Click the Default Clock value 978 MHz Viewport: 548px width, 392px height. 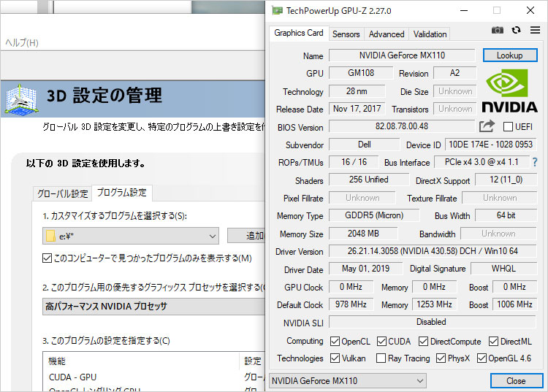tap(351, 304)
